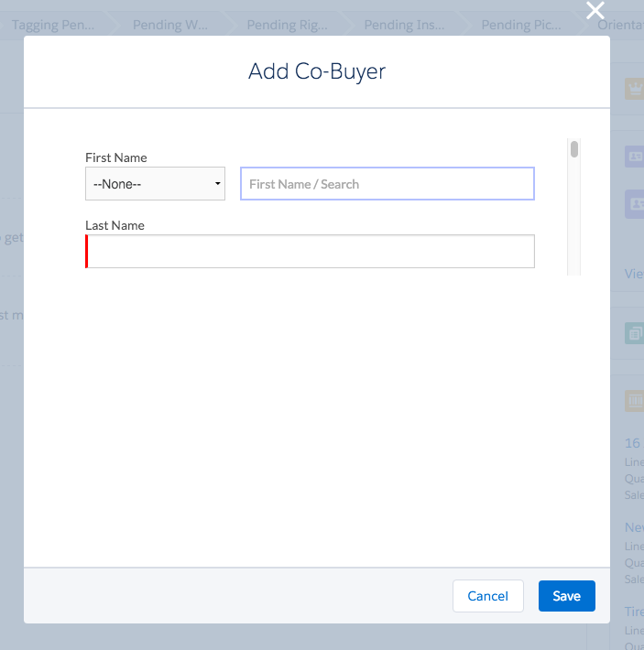Select the Orienta... path stage
The image size is (644, 650).
click(x=620, y=25)
